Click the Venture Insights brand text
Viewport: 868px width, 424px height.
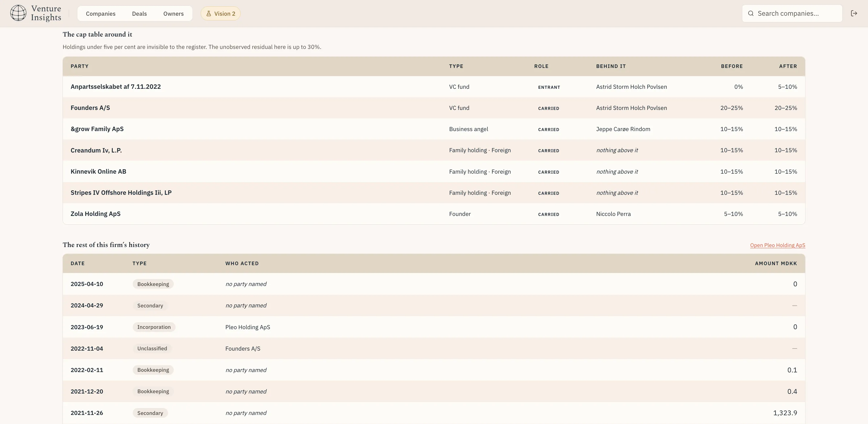tap(46, 13)
